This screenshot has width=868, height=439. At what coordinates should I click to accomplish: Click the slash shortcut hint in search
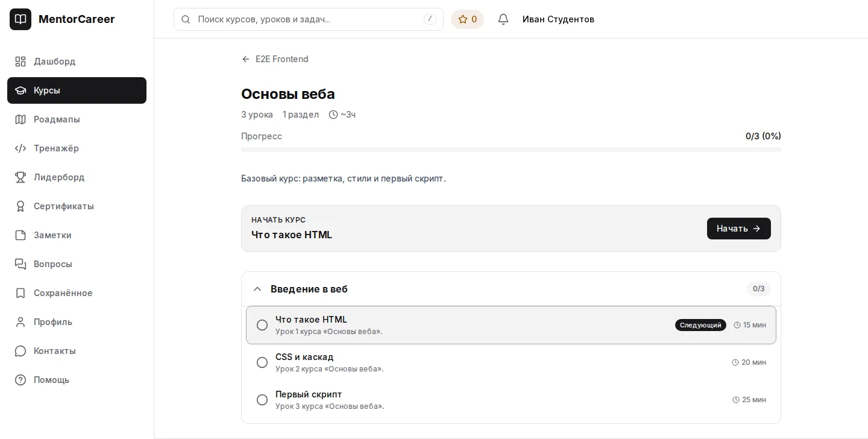(x=430, y=19)
